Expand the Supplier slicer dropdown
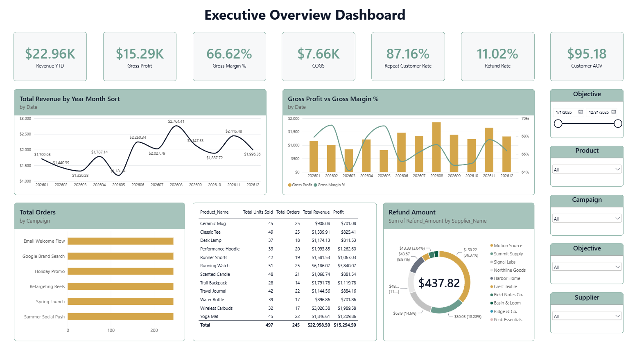This screenshot has width=644, height=354. (x=587, y=316)
